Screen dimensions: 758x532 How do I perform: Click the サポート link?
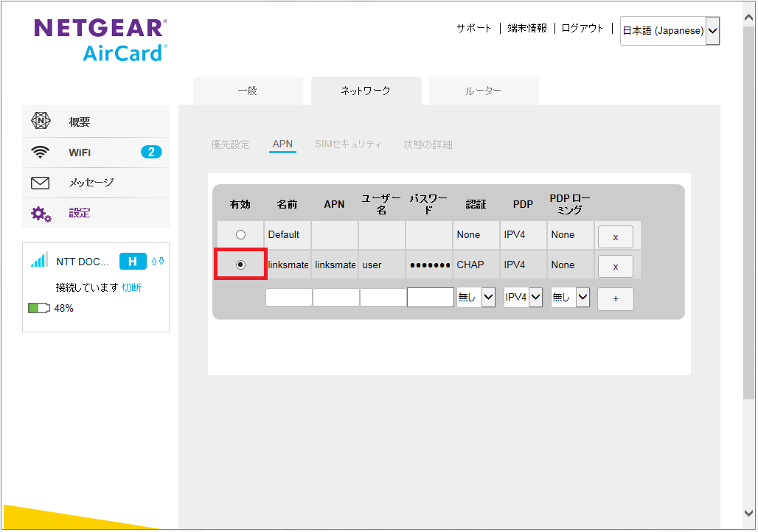point(473,29)
